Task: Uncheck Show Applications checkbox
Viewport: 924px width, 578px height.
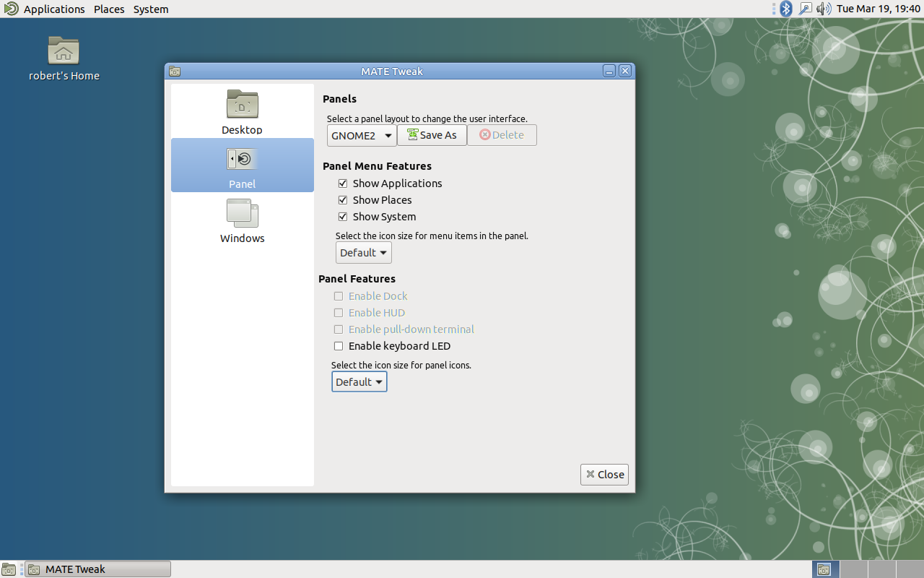Action: [343, 184]
